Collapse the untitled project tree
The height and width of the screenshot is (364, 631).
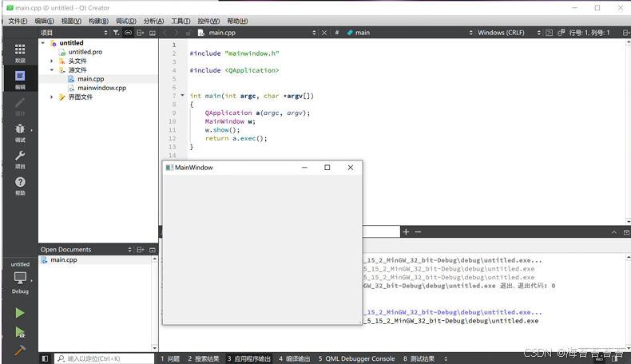(x=43, y=42)
